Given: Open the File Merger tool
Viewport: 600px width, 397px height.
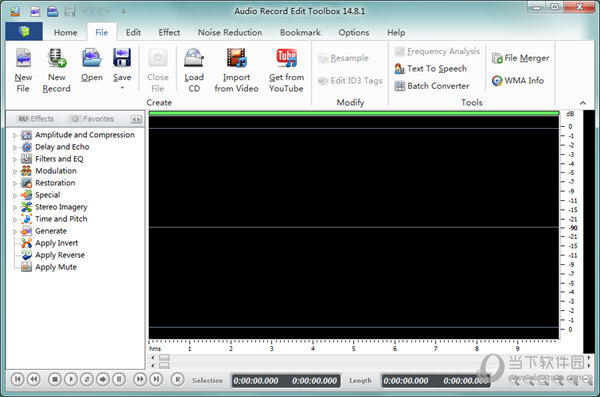Looking at the screenshot, I should (x=520, y=58).
